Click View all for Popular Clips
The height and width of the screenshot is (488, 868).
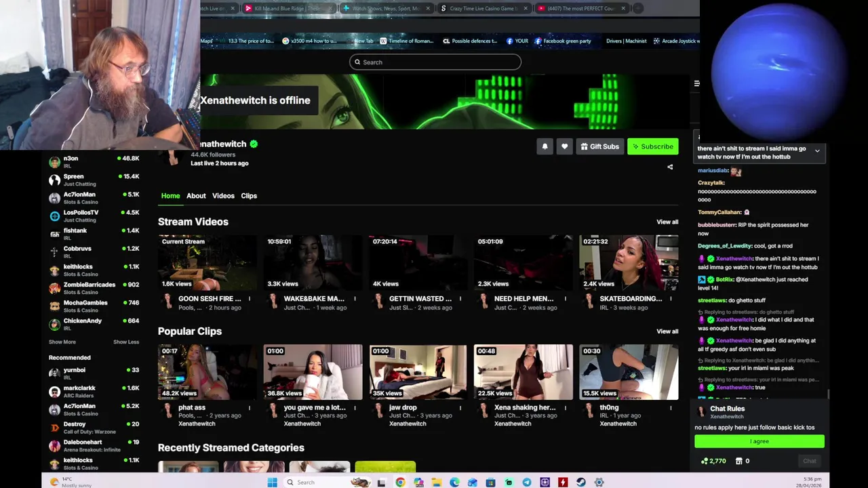point(667,331)
